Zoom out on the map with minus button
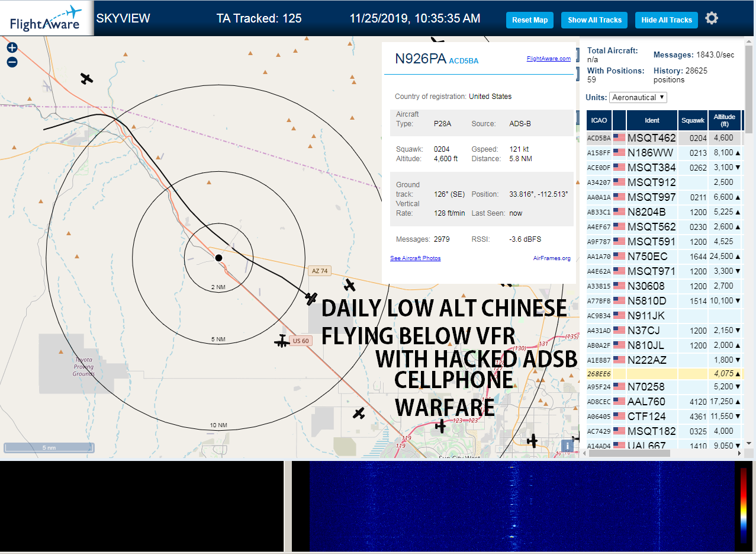Image resolution: width=756 pixels, height=554 pixels. click(x=12, y=62)
